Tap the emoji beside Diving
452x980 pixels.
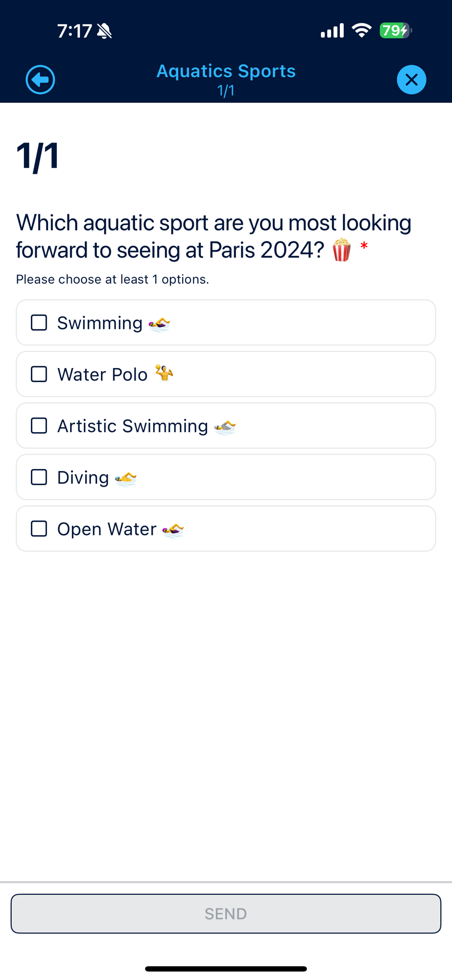[126, 478]
